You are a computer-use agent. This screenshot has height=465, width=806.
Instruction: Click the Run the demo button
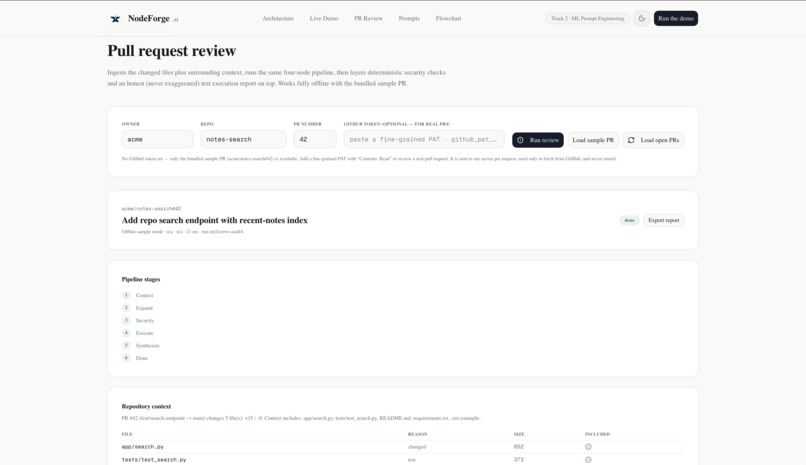(x=675, y=18)
